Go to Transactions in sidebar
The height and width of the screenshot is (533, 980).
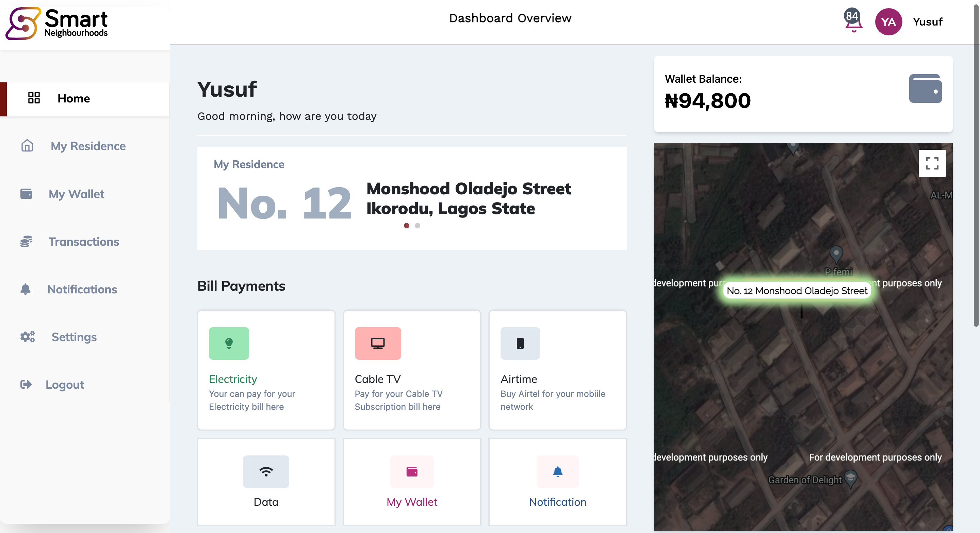click(x=84, y=242)
